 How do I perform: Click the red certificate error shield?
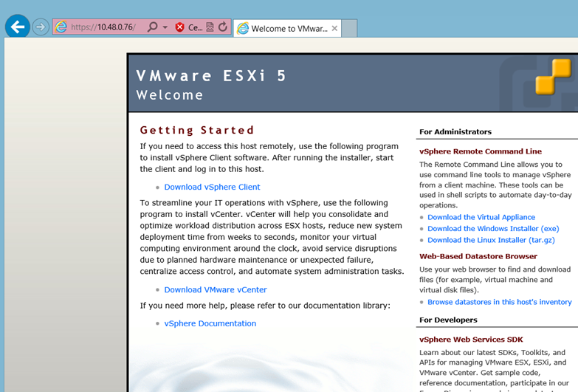[179, 27]
